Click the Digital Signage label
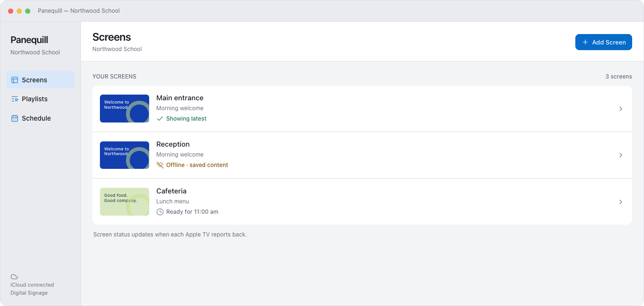This screenshot has width=644, height=306. click(x=29, y=293)
